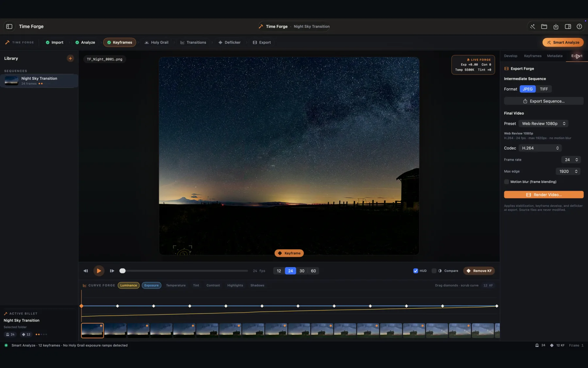This screenshot has height=368, width=588.
Task: Play the sequence preview
Action: [x=99, y=271]
